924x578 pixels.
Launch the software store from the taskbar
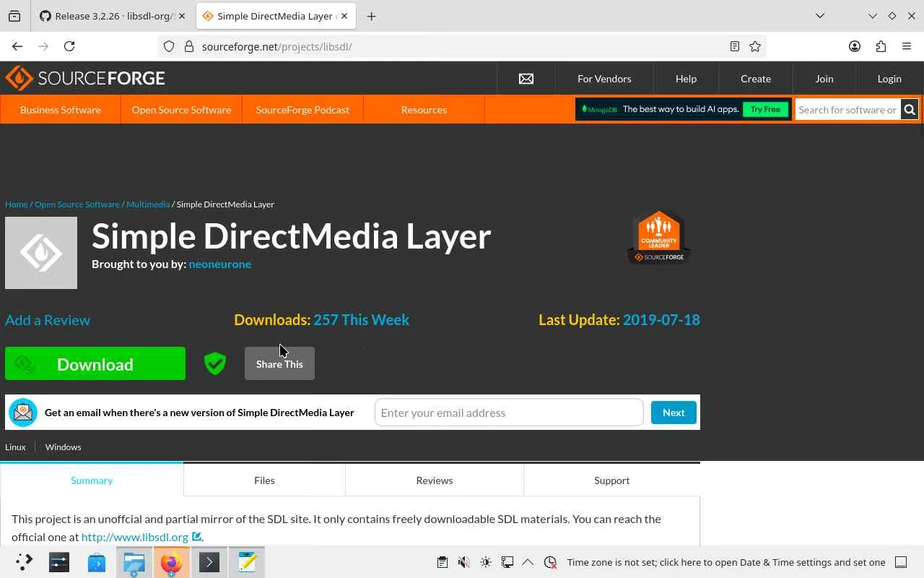(97, 562)
